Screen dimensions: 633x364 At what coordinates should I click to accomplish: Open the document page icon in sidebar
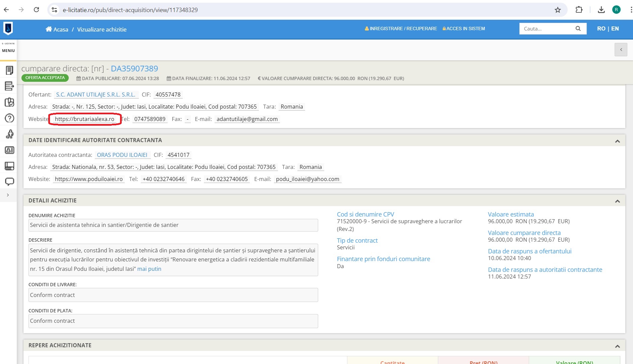coord(9,70)
